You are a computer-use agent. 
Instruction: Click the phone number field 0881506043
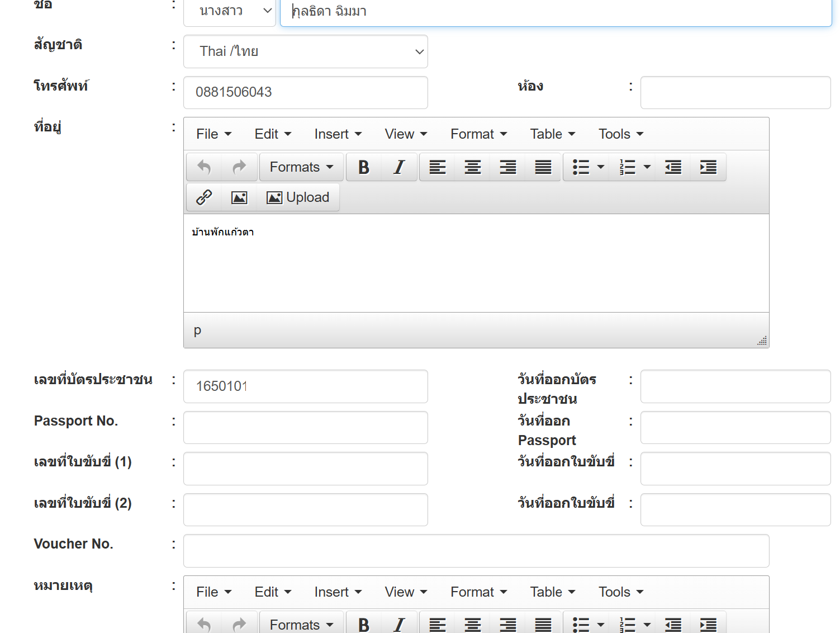pos(306,92)
